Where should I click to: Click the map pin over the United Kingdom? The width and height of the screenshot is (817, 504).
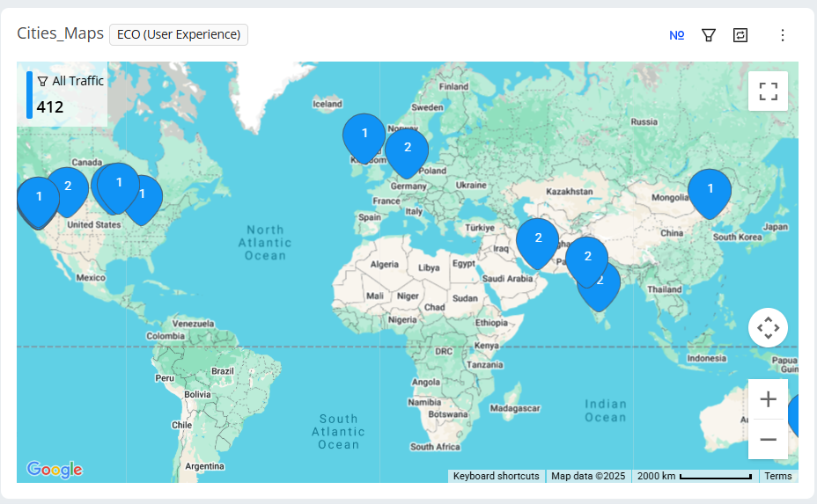pos(364,135)
